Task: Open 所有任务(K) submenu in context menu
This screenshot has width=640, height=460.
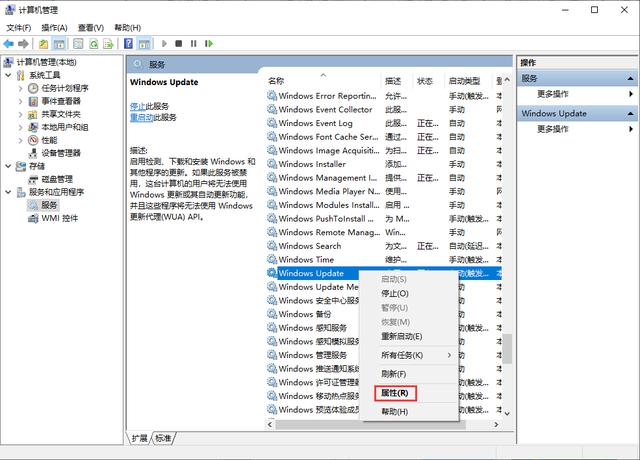Action: [409, 356]
